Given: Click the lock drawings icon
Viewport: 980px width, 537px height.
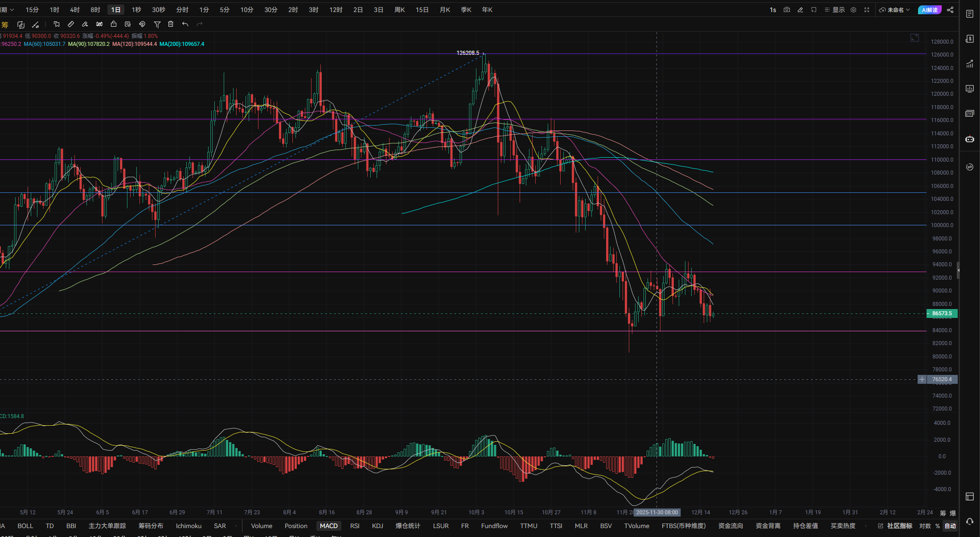Looking at the screenshot, I should pyautogui.click(x=114, y=24).
